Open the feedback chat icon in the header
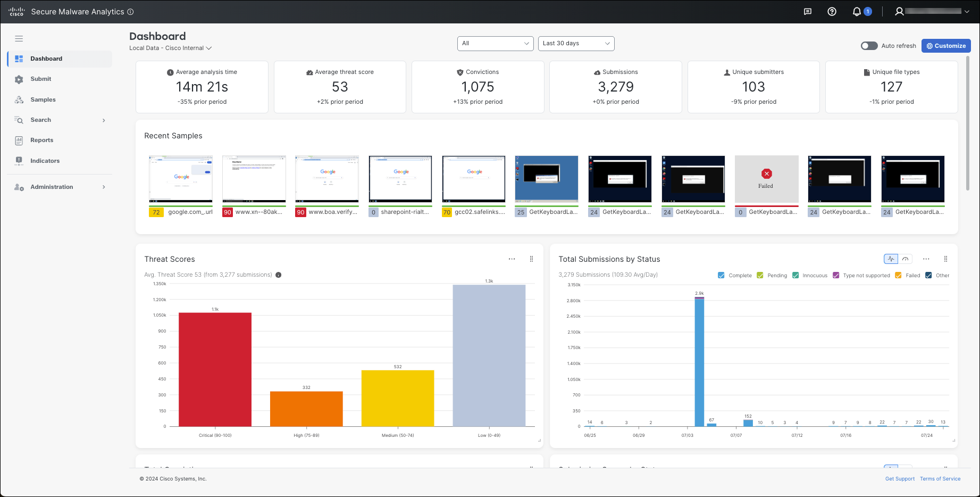 808,11
